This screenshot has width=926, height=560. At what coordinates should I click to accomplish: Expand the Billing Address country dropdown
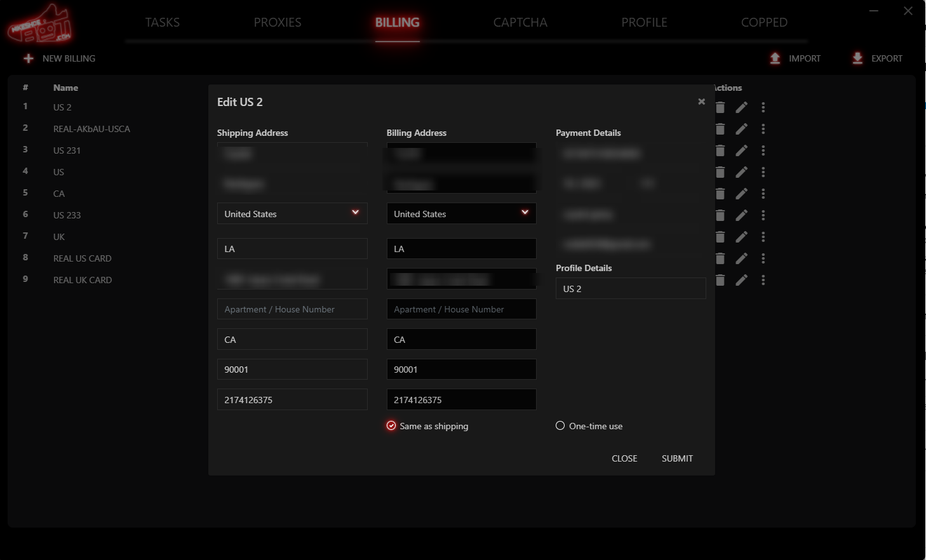(525, 213)
